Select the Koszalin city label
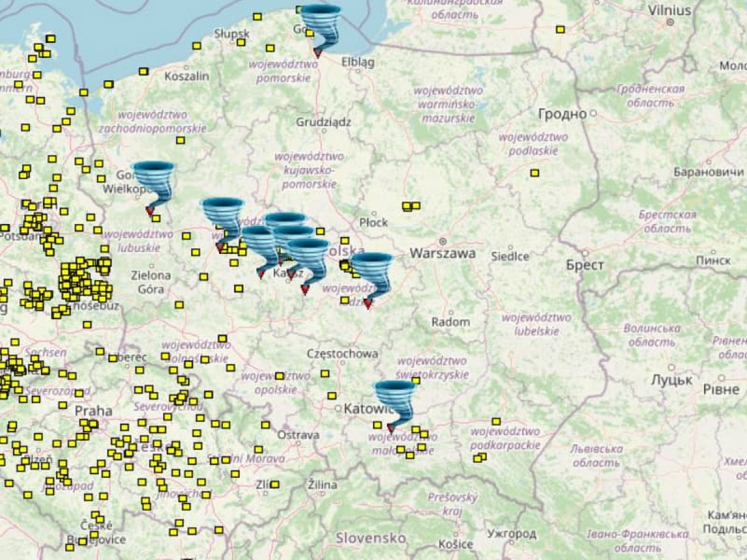Image resolution: width=747 pixels, height=560 pixels. pyautogui.click(x=187, y=77)
